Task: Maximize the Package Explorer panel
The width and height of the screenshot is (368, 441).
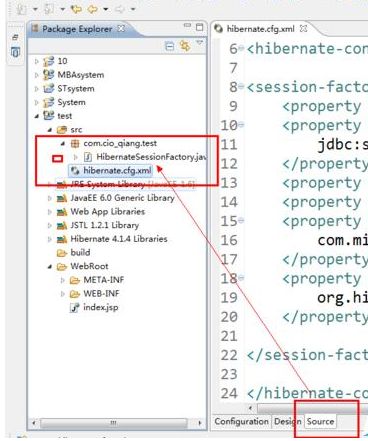Action: pos(199,27)
